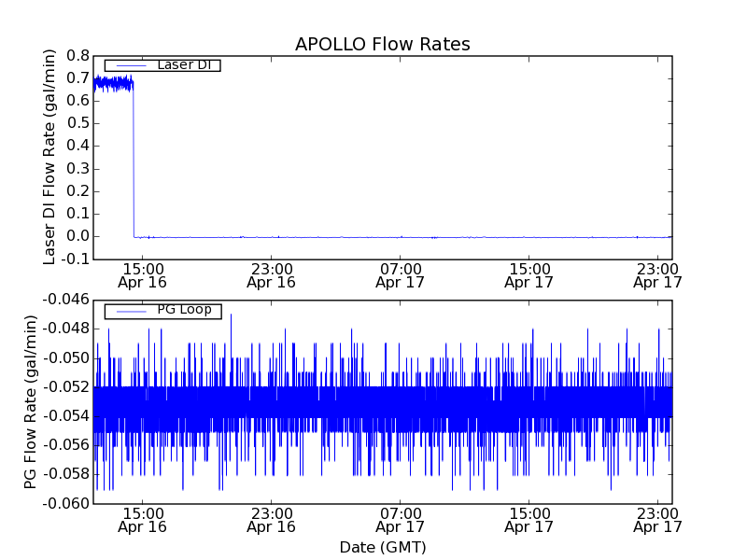
Task: Click the 'PG Flow Rate (gal/min)' axis label
Action: [31, 402]
